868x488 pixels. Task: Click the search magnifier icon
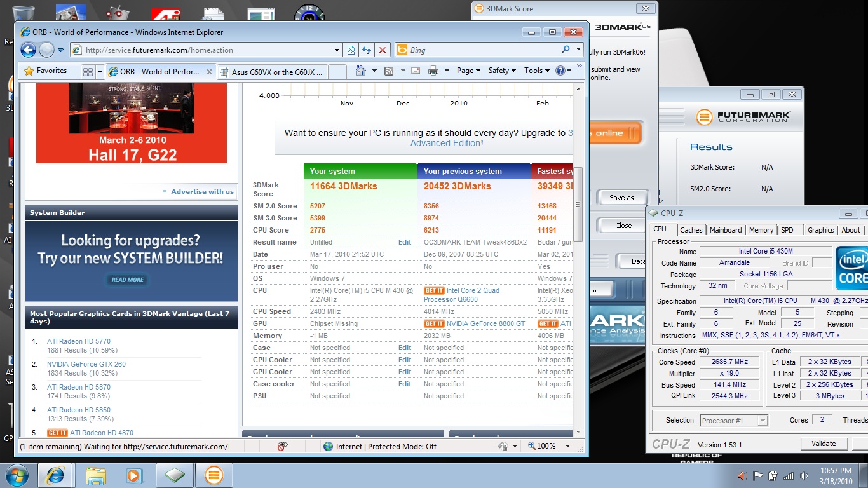[566, 50]
